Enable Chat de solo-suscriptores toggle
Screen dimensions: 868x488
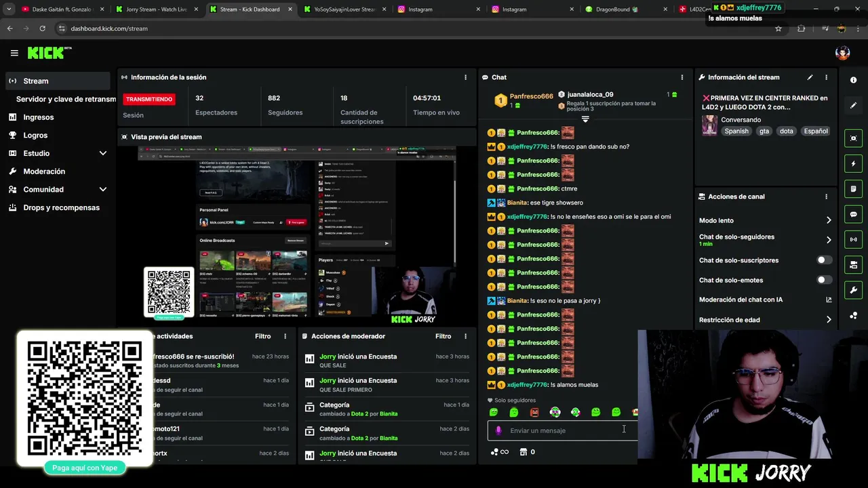coord(824,260)
